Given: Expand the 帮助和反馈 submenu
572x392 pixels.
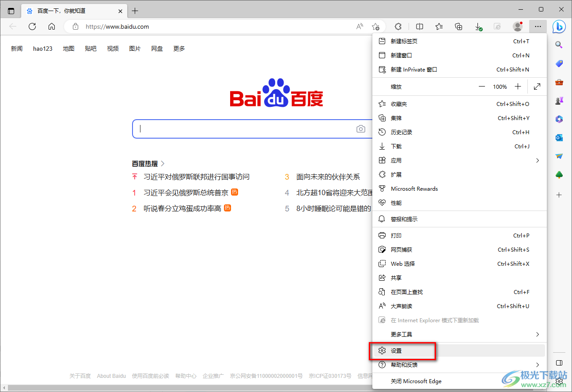Looking at the screenshot, I should (538, 365).
